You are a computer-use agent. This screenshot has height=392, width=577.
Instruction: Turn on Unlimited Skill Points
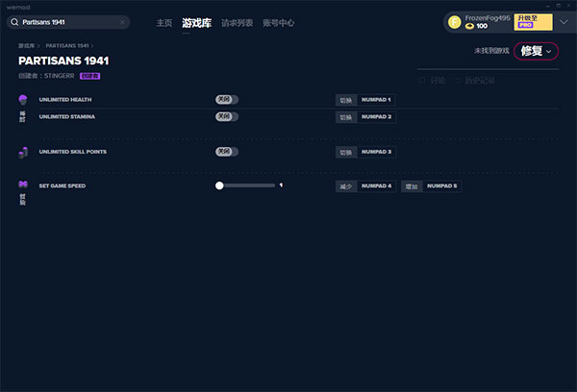pos(226,152)
